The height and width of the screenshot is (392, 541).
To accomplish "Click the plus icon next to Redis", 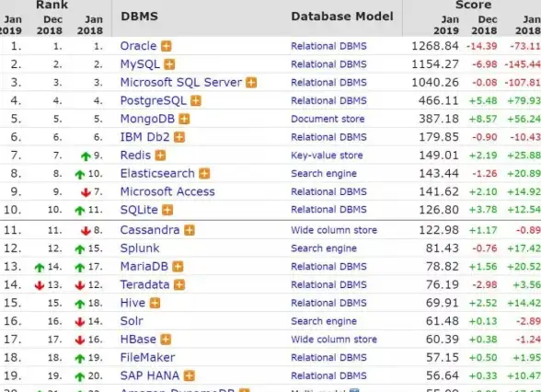I will tap(160, 156).
